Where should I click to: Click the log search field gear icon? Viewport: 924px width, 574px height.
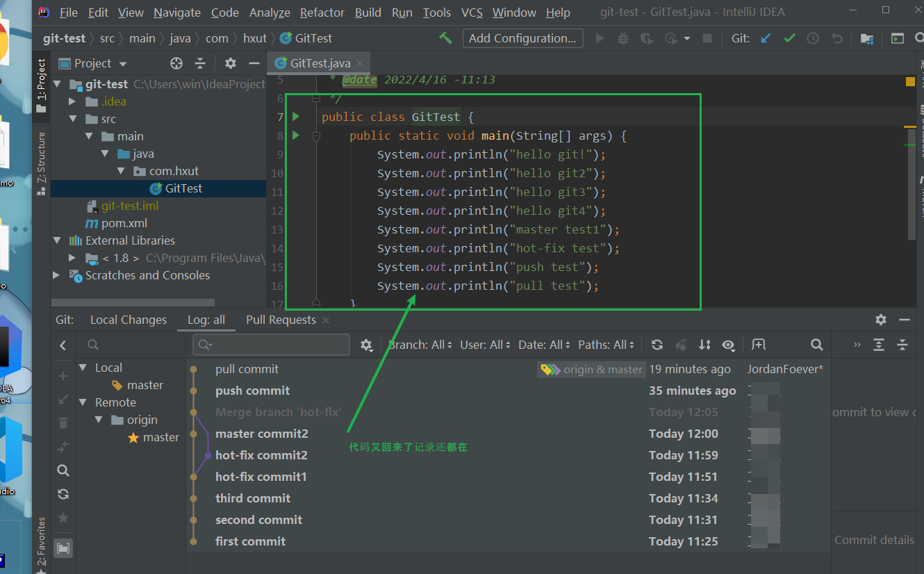367,345
